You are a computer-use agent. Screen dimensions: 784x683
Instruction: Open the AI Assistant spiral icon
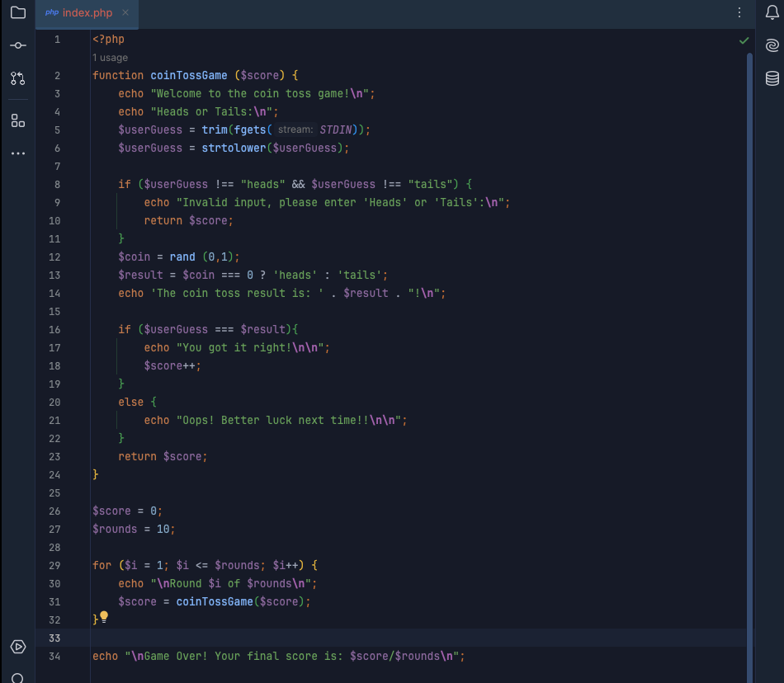click(772, 45)
